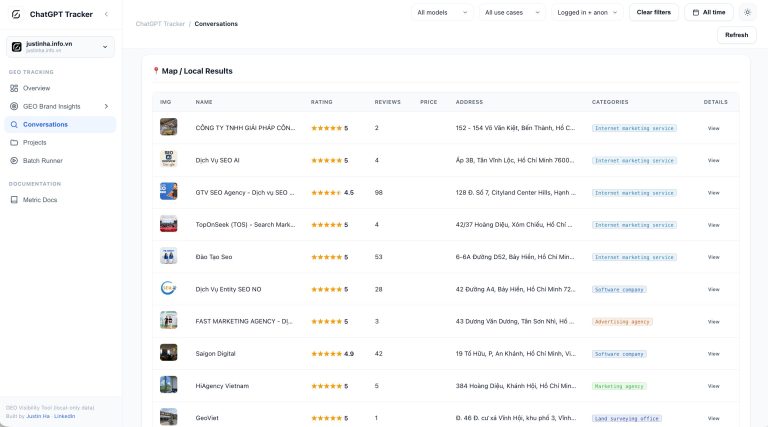Viewport: 768px width, 427px height.
Task: Click Saigon Digital row thumbnail
Action: (x=168, y=353)
